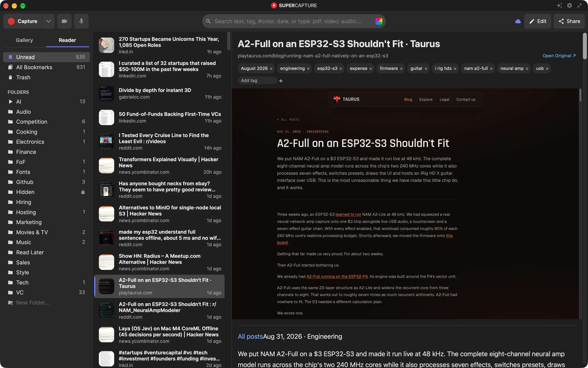This screenshot has width=588, height=368.
Task: Click thumbnail of Transformers Explained Visually article
Action: click(106, 165)
